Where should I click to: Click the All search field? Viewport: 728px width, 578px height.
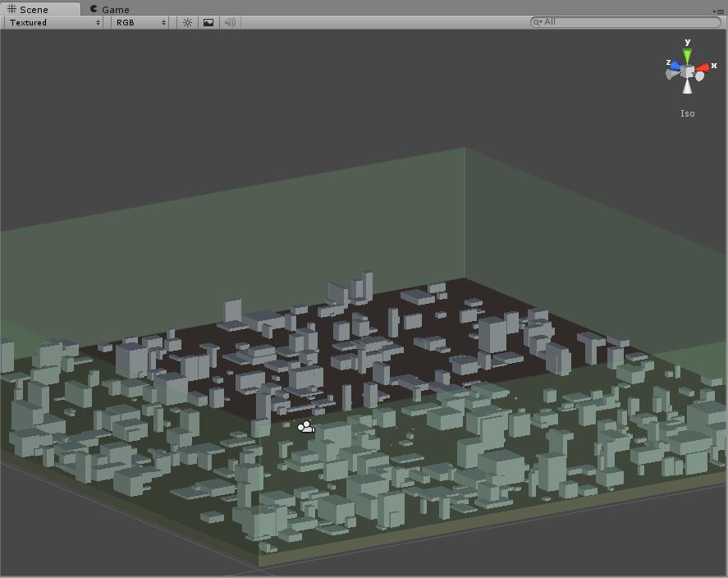pyautogui.click(x=625, y=22)
